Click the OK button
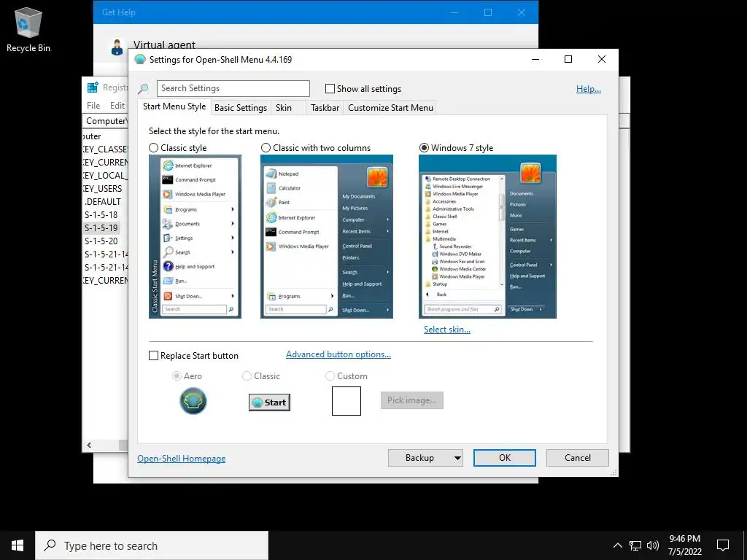This screenshot has height=560, width=747. (x=505, y=458)
